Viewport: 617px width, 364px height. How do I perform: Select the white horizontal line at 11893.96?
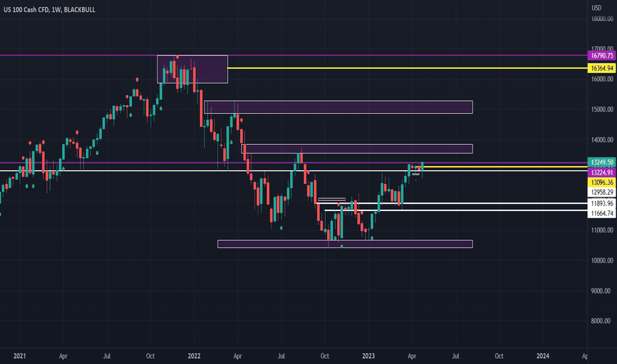pos(453,203)
